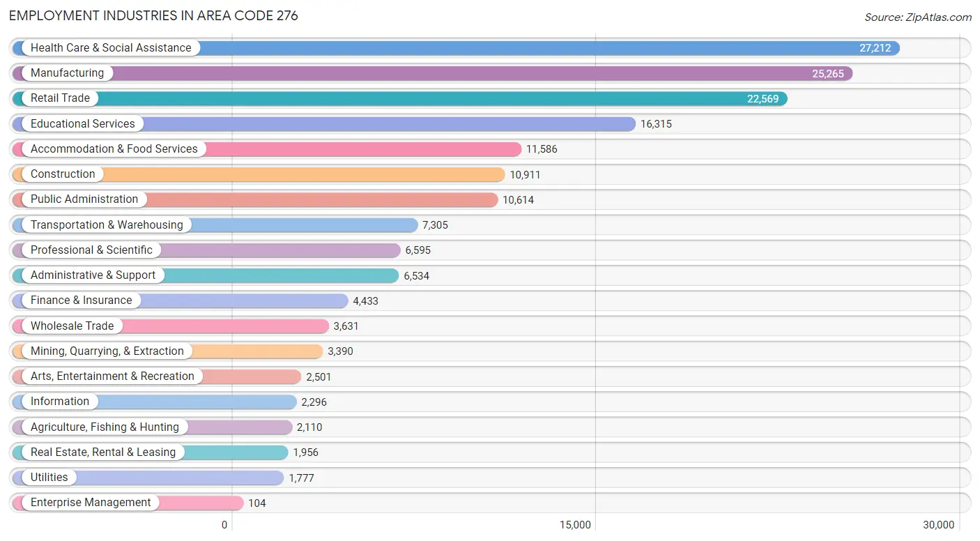The image size is (980, 541).
Task: Select the Manufacturing bar label
Action: (x=67, y=73)
